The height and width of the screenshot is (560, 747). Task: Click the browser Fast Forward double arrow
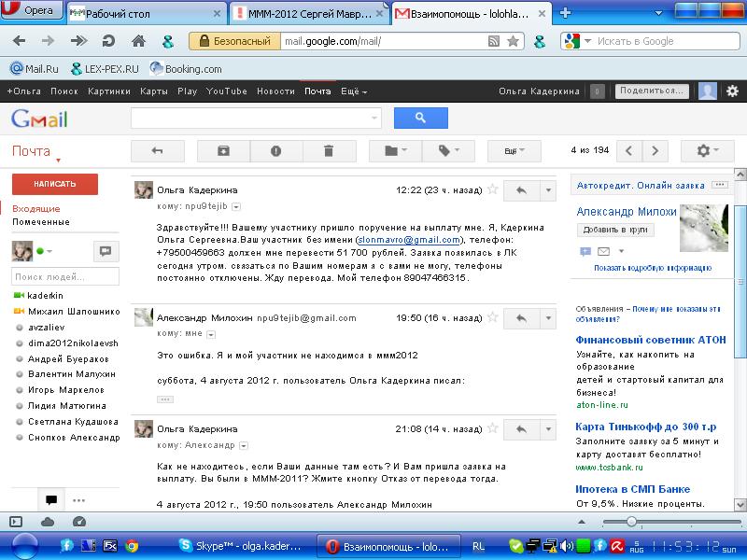pos(78,41)
